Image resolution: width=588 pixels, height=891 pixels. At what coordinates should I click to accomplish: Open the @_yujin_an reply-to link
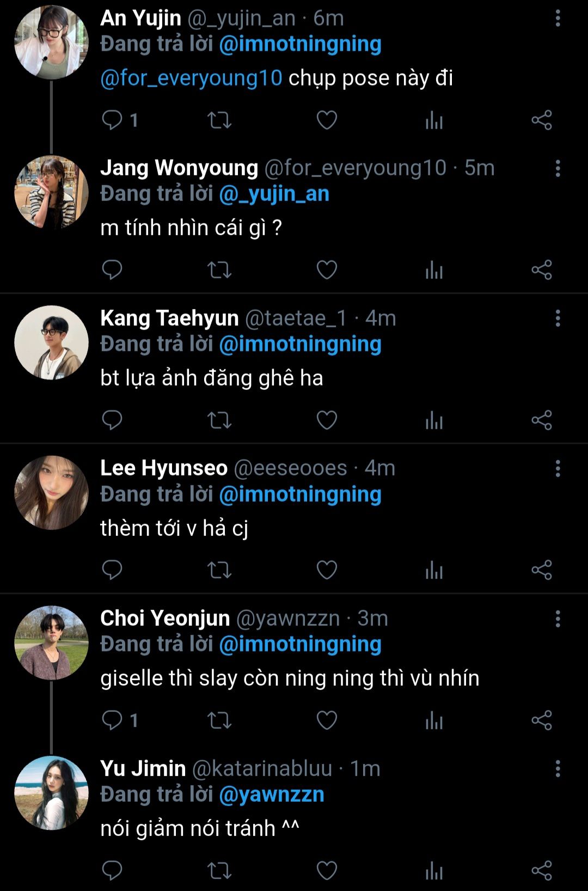[x=274, y=194]
